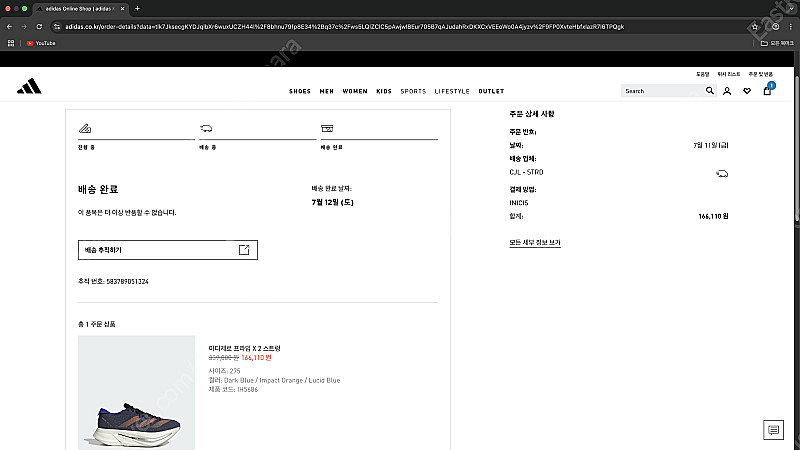Screen dimensions: 800x450
Task: Open the 모든 세부 정보 보기 link
Action: click(x=535, y=243)
